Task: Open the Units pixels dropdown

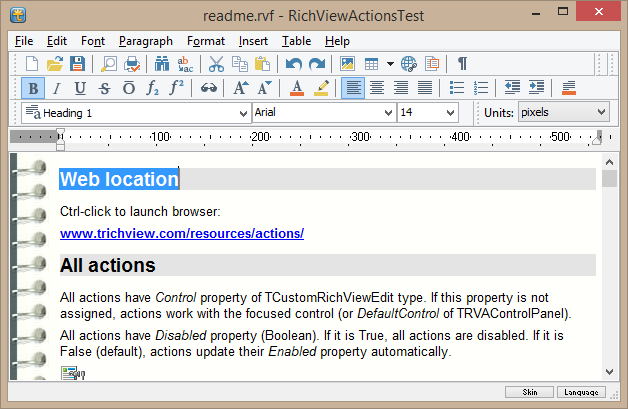Action: tap(601, 113)
